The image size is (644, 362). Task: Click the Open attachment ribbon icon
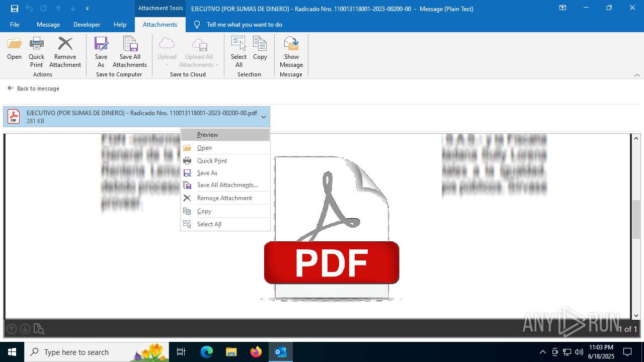pos(14,49)
